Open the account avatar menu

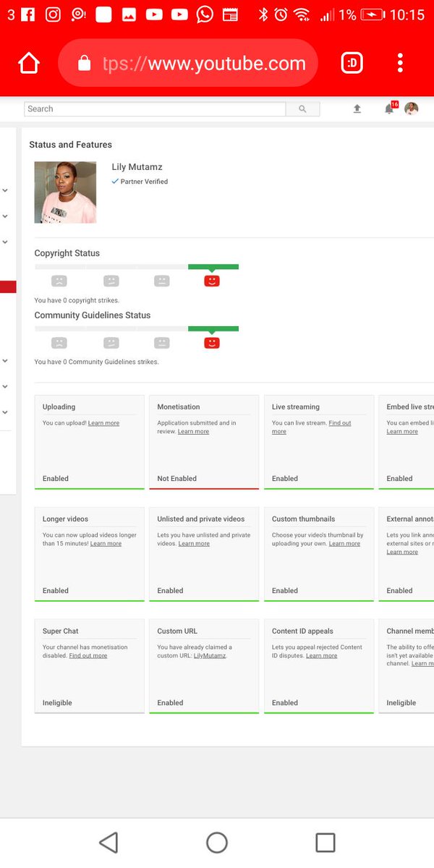tap(411, 109)
